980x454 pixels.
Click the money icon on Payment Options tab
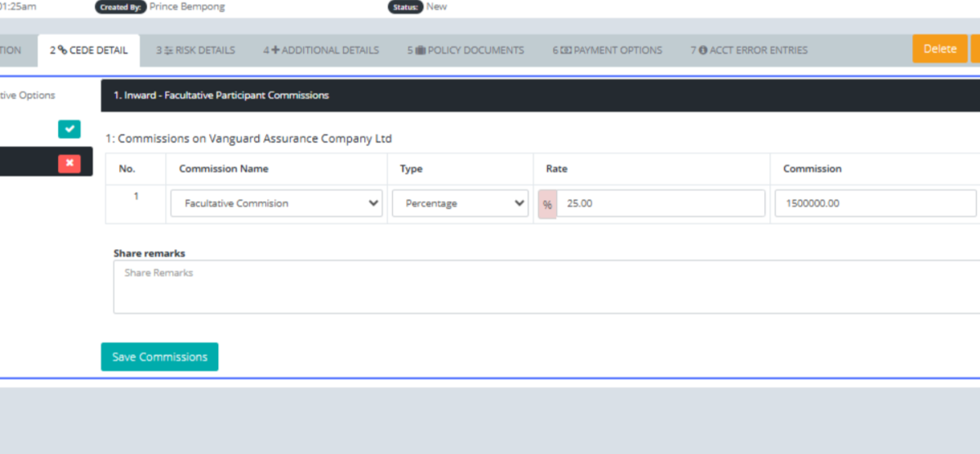click(x=565, y=51)
